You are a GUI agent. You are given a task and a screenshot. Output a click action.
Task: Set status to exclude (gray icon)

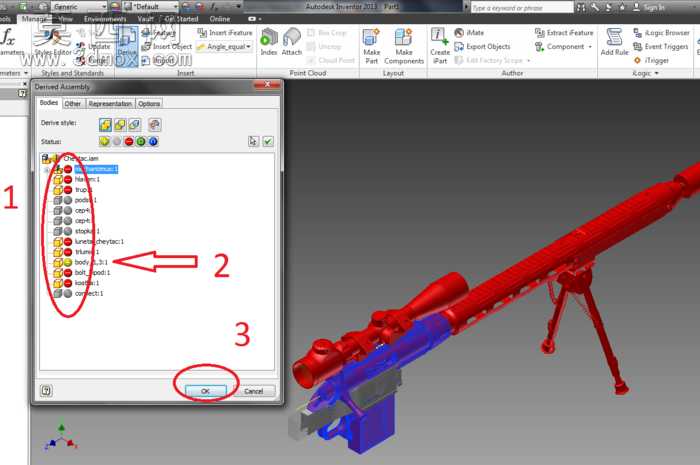[x=117, y=141]
